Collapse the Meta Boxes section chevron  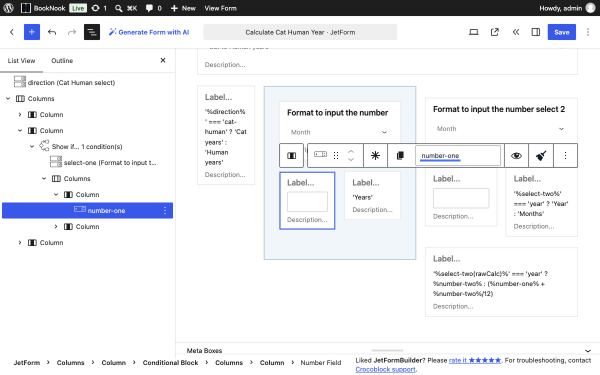tap(588, 351)
